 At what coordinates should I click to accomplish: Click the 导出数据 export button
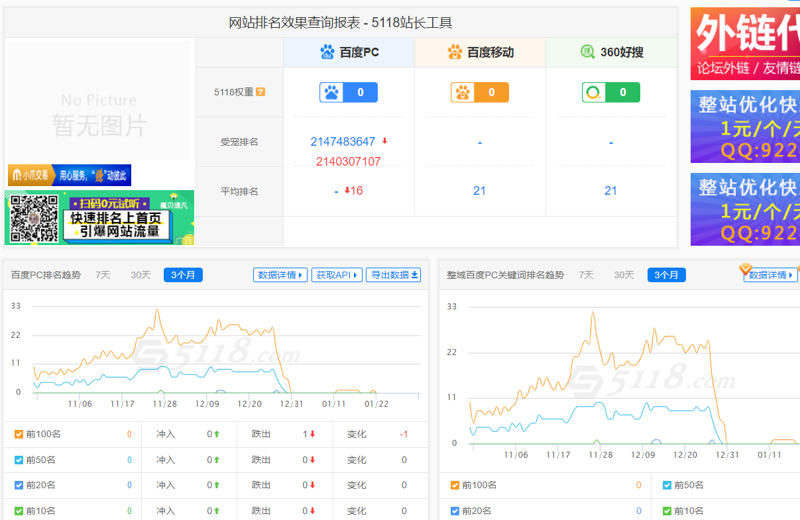point(393,275)
